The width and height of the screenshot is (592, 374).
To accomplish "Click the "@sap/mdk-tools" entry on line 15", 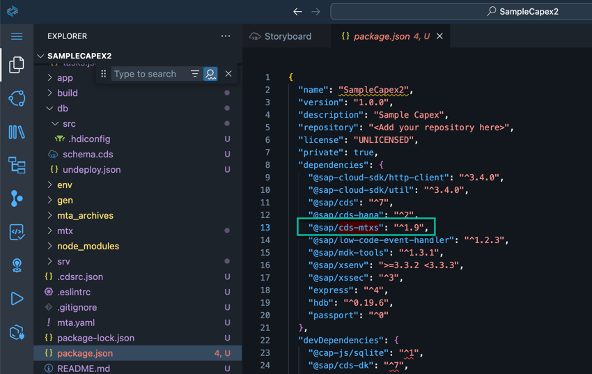I will 348,252.
